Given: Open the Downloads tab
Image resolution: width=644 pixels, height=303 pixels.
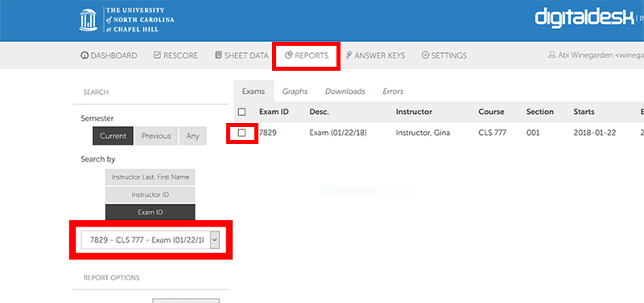Looking at the screenshot, I should click(x=345, y=92).
